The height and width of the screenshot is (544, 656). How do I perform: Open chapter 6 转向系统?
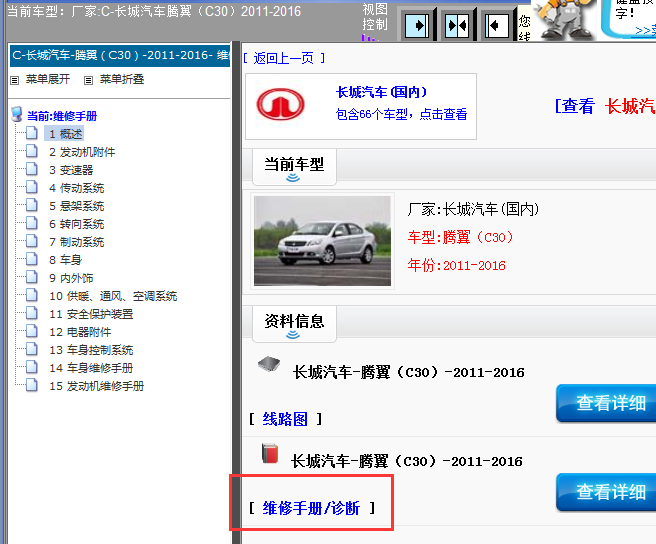77,224
